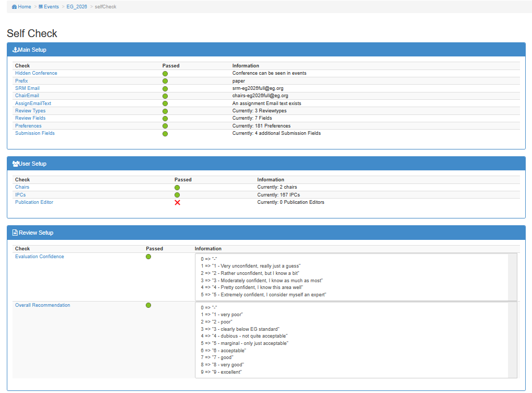Click the anchor icon in the Main Setup header

[15, 50]
